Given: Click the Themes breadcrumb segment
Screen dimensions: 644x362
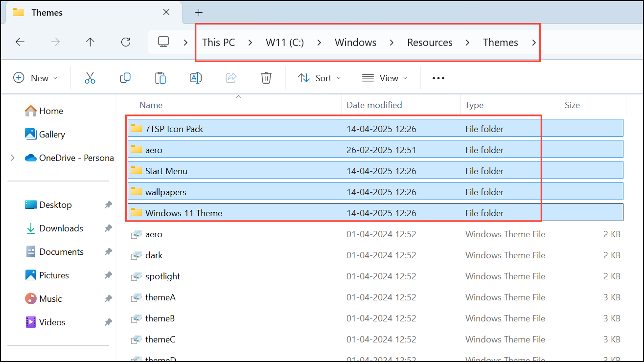Looking at the screenshot, I should click(500, 43).
